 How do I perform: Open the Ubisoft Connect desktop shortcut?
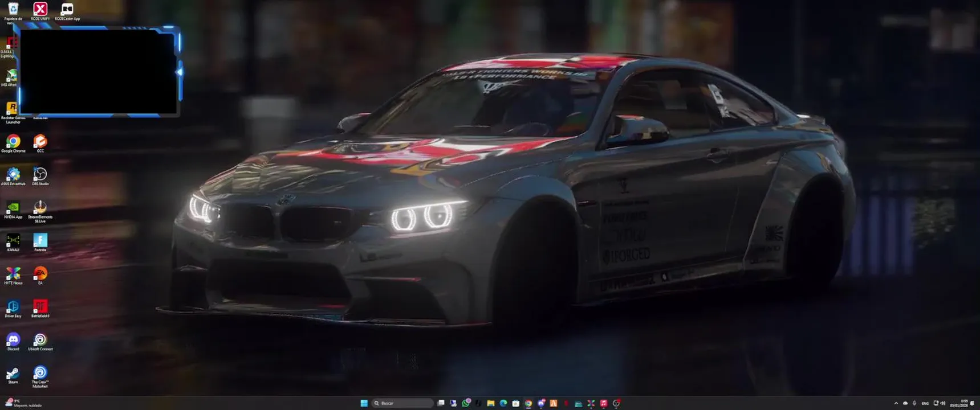click(x=40, y=341)
